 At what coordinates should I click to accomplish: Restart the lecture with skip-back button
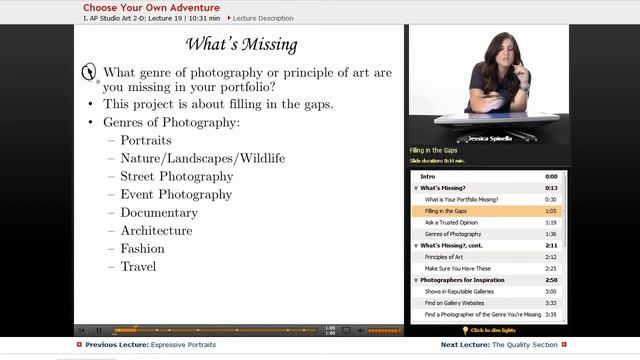82,330
